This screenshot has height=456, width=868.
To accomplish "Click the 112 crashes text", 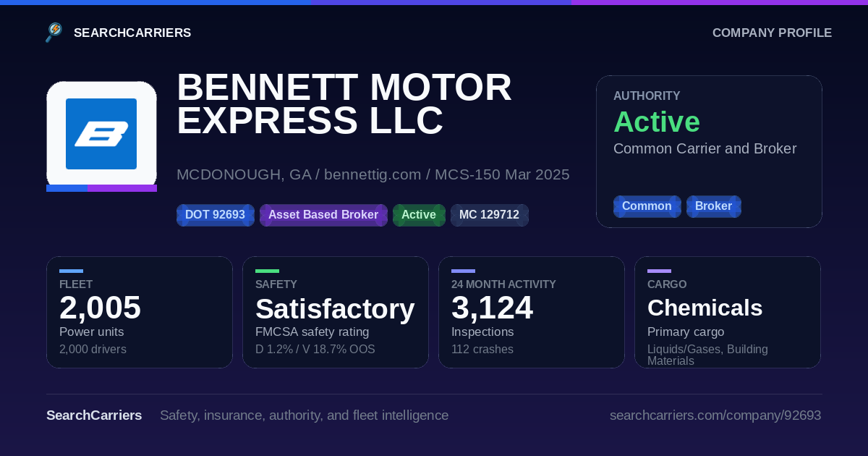I will 482,350.
